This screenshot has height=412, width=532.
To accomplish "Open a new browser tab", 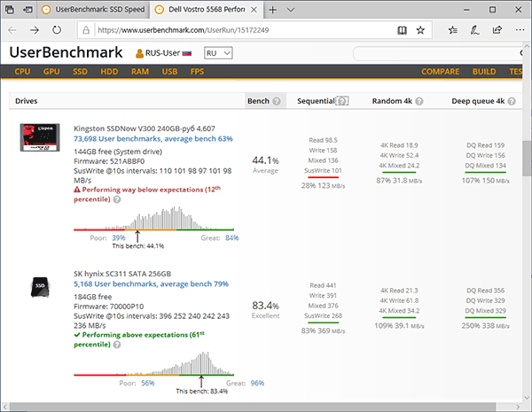I will [272, 10].
